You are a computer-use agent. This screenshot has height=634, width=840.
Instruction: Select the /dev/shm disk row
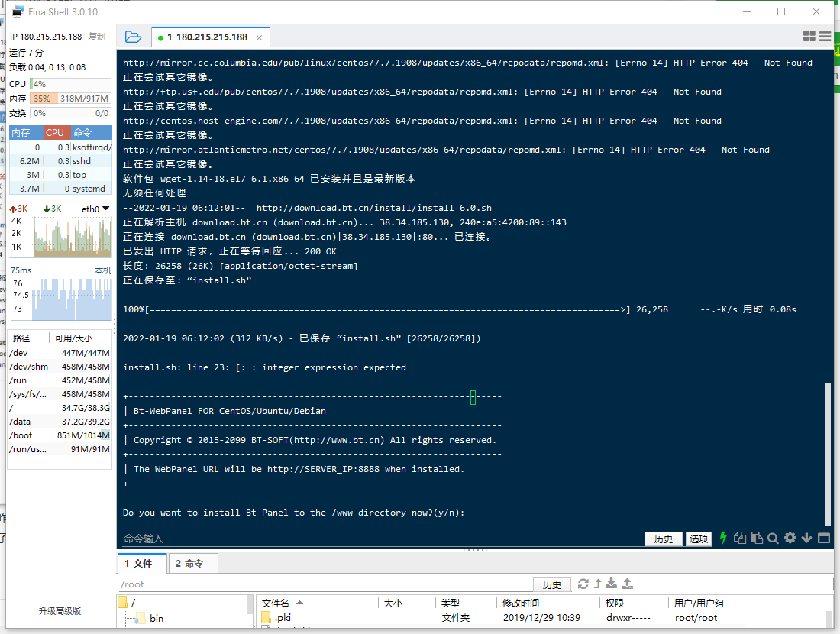(60, 367)
